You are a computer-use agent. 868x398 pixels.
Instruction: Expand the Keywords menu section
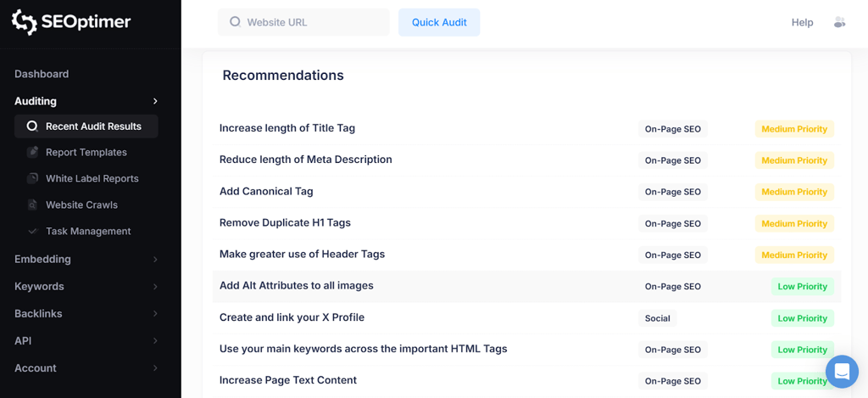pos(155,287)
